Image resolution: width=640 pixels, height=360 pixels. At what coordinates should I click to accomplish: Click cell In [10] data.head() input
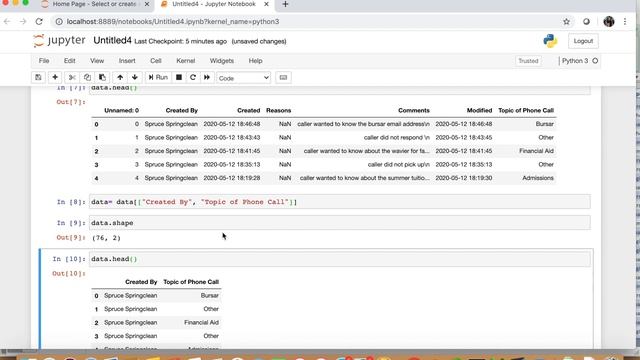point(340,259)
